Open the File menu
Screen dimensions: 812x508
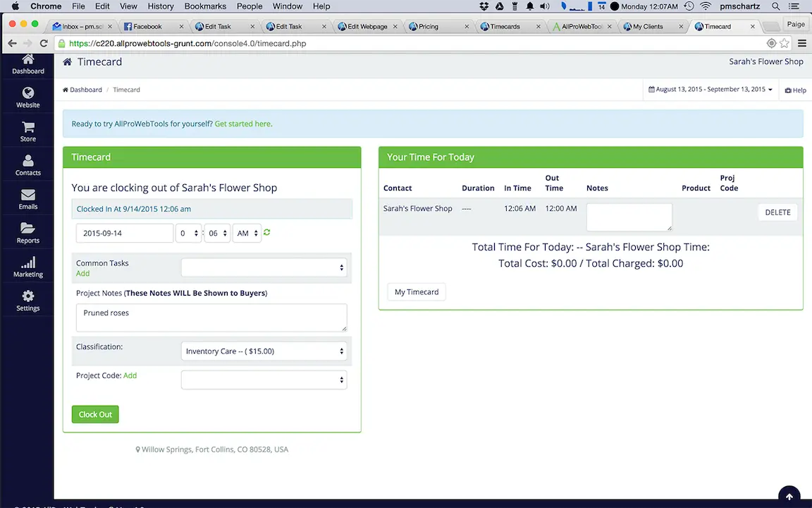(x=78, y=6)
